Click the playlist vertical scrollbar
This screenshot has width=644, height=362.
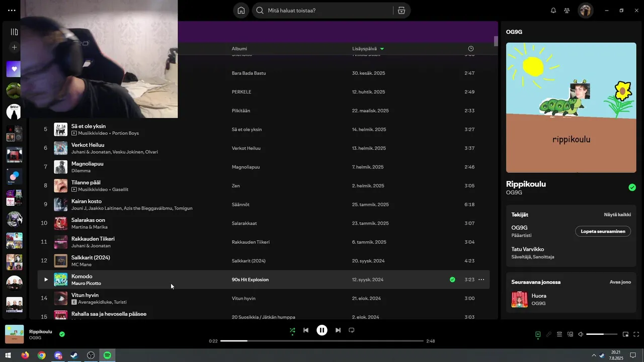point(496,41)
